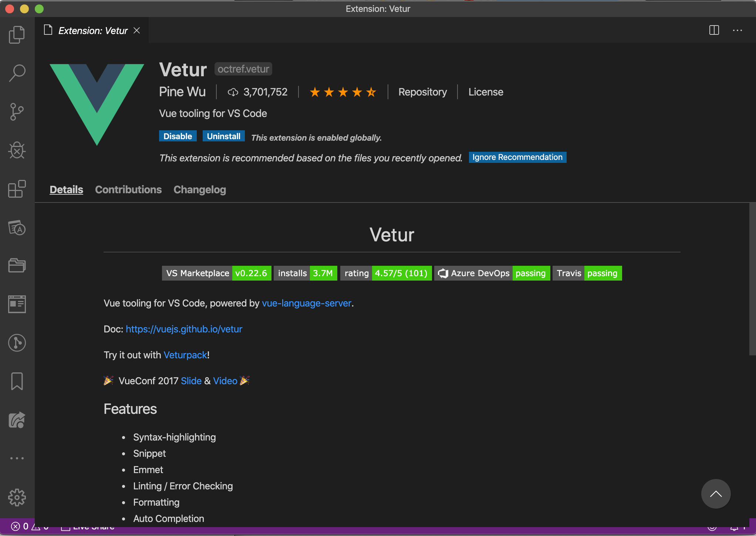Open the More Actions ellipsis in activity bar
The image size is (756, 536).
17,458
